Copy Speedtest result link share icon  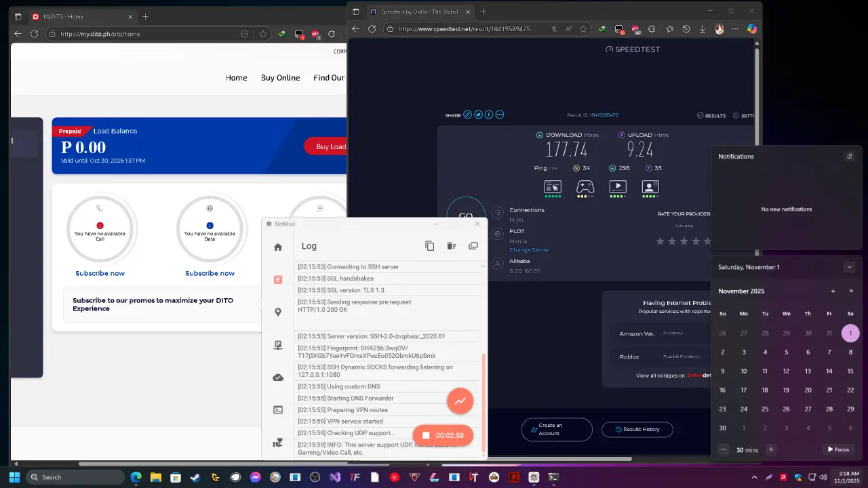[467, 115]
